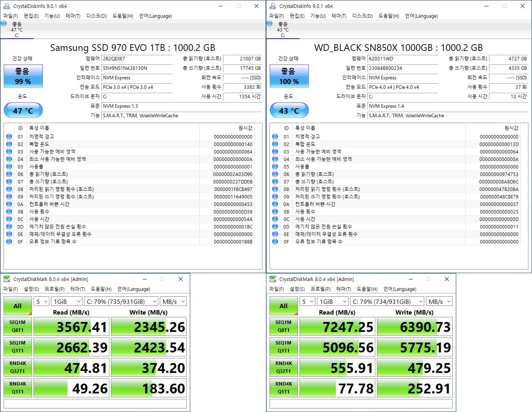Open test count dropdown showing 5 in right CrystalDiskMark
This screenshot has height=412, width=532.
[307, 302]
